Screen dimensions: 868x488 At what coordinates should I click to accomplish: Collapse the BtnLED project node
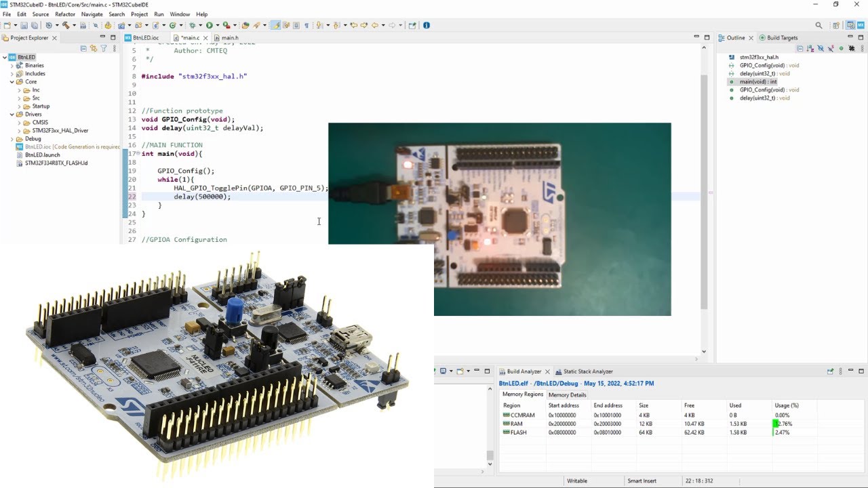click(5, 57)
